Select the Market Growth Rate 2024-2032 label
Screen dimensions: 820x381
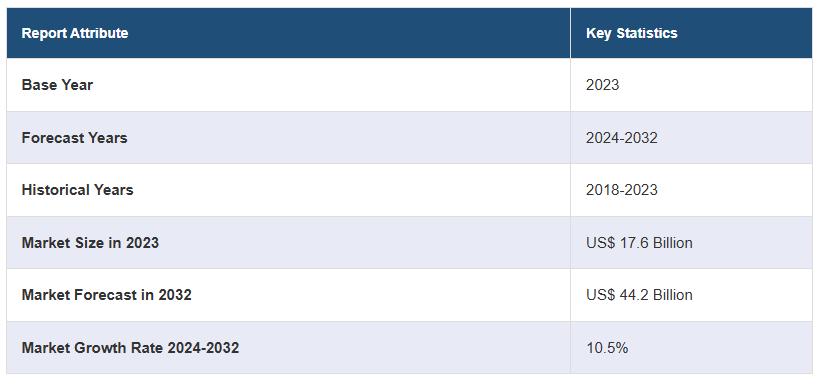(x=130, y=348)
